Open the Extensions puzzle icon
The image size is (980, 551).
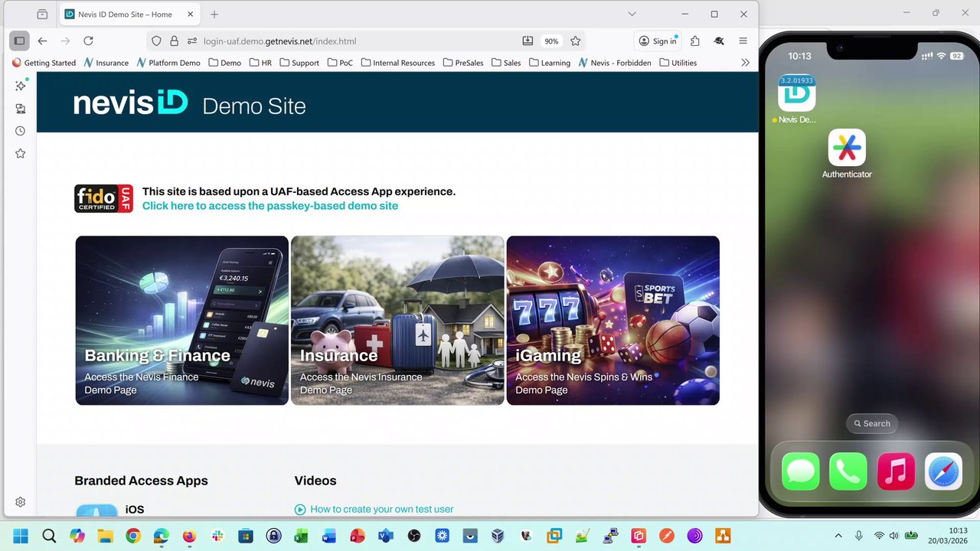click(695, 41)
